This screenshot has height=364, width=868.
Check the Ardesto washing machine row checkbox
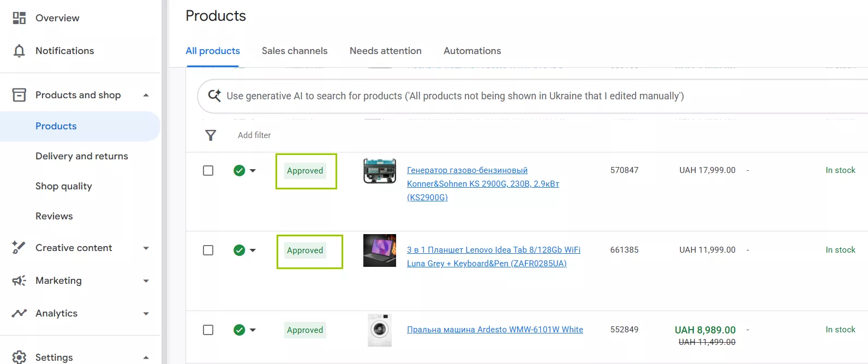(x=208, y=330)
